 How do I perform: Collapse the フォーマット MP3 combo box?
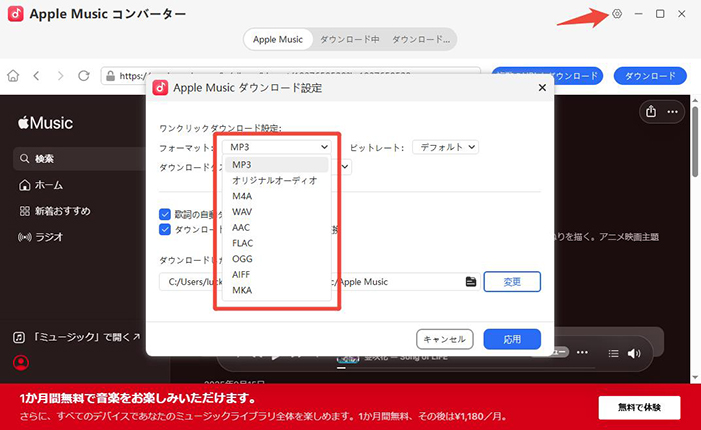click(x=277, y=147)
